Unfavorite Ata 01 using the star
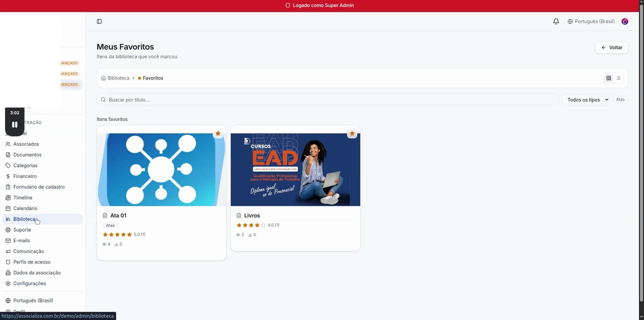Image resolution: width=644 pixels, height=320 pixels. [218, 134]
